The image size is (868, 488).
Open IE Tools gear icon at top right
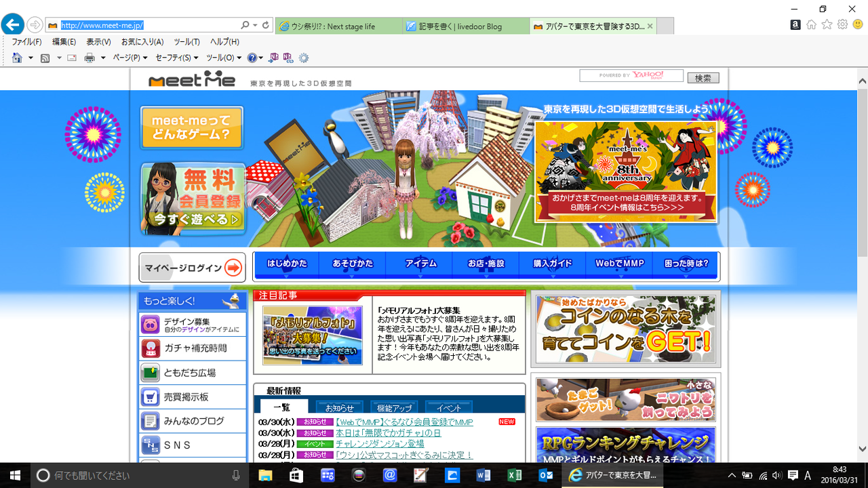coord(842,24)
